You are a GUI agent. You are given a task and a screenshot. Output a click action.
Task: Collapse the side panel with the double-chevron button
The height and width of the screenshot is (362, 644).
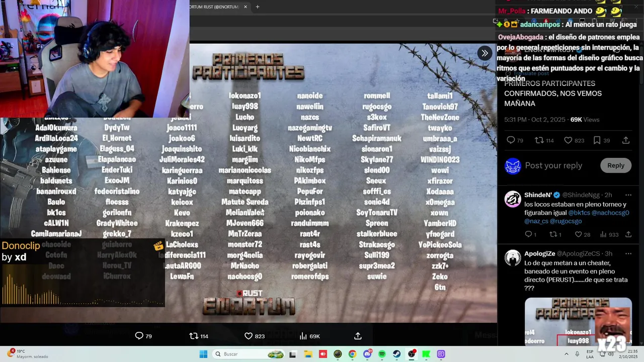485,53
